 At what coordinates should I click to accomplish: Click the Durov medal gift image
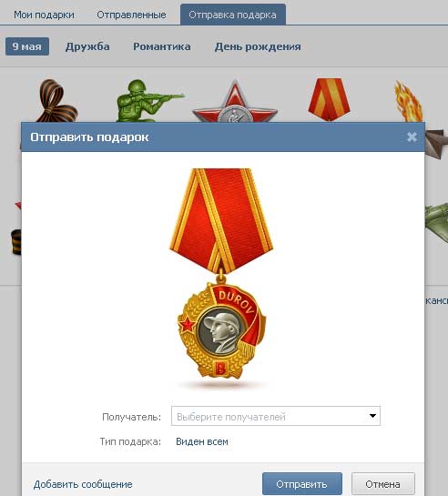coord(221,274)
